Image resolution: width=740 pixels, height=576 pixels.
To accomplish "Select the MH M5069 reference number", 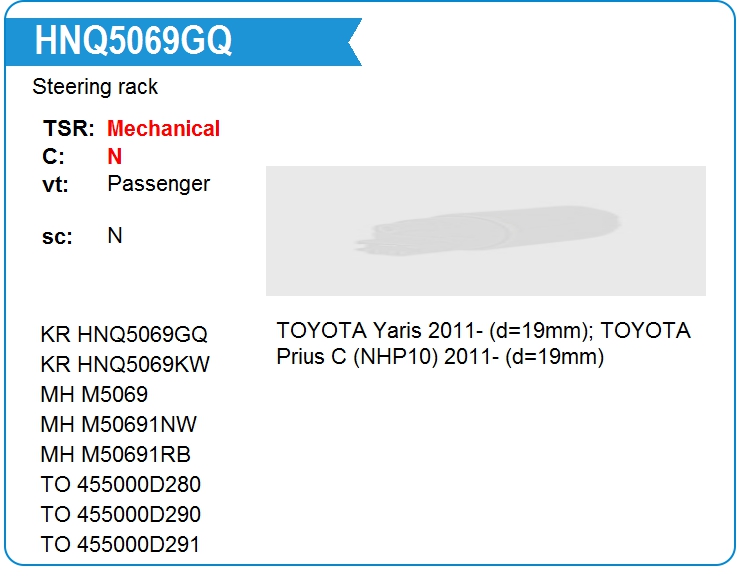I will pyautogui.click(x=94, y=394).
